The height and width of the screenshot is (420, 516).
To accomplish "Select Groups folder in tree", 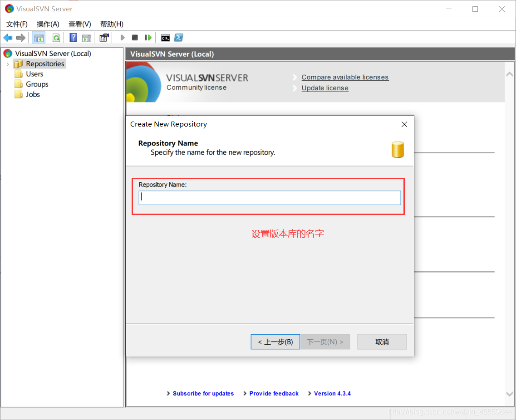I will 37,84.
